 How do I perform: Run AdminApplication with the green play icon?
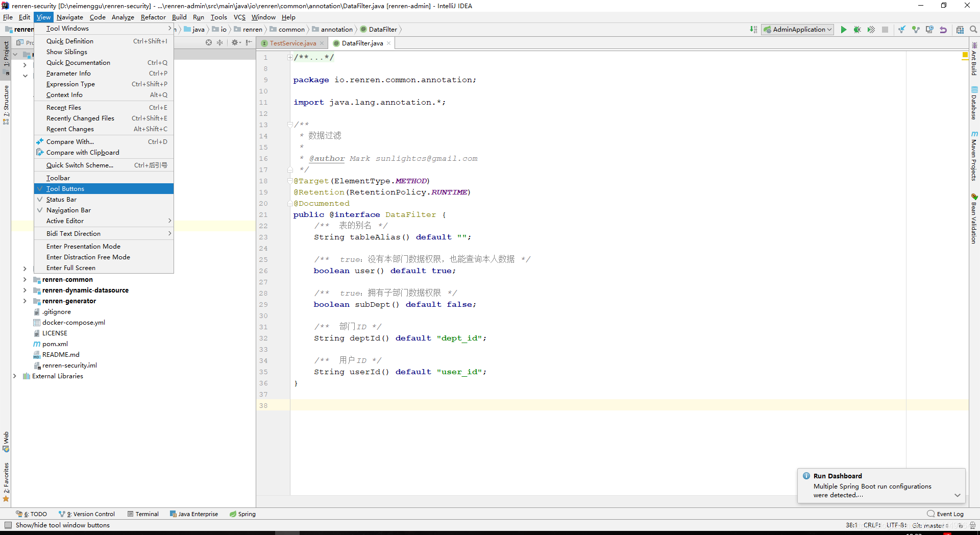tap(843, 30)
